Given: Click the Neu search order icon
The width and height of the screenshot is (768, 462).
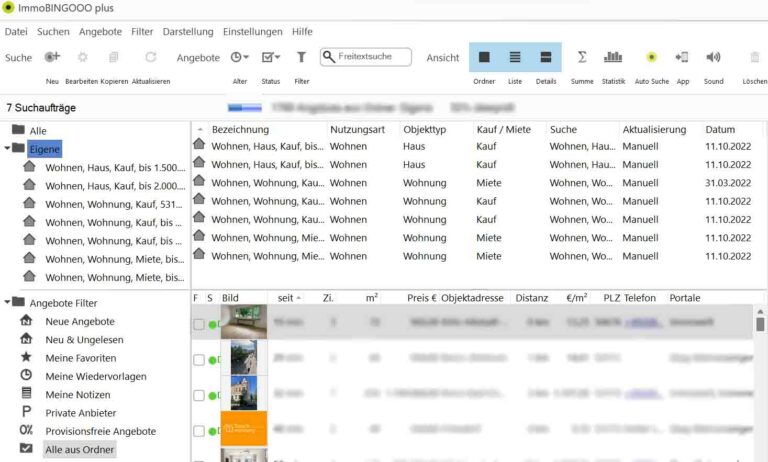Looking at the screenshot, I should (52, 58).
